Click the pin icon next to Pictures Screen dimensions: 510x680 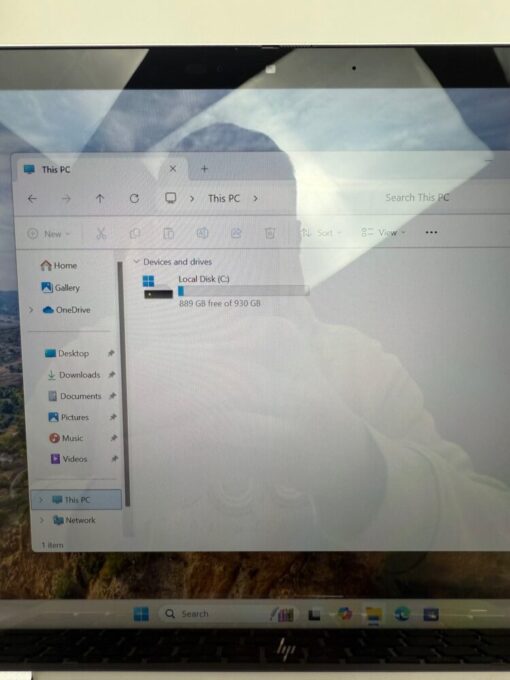pos(113,417)
